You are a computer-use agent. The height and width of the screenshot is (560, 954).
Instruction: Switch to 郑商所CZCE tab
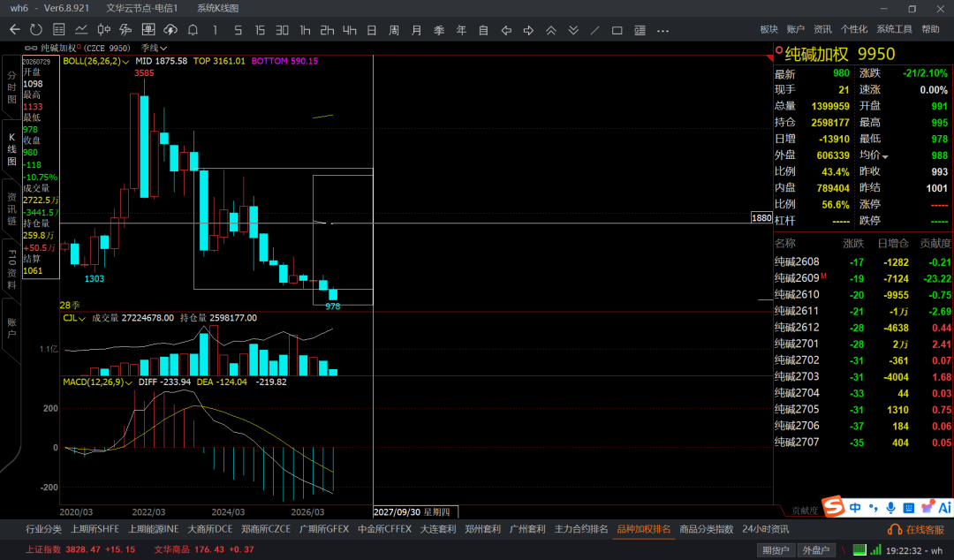pyautogui.click(x=266, y=529)
